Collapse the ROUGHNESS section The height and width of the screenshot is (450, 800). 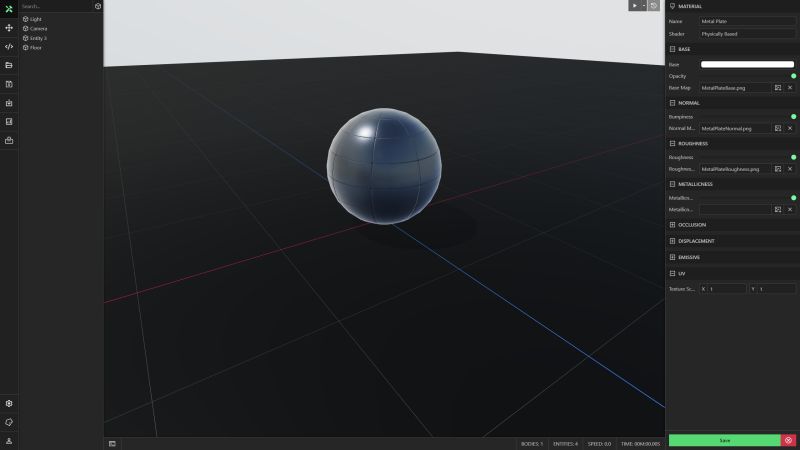(x=672, y=143)
